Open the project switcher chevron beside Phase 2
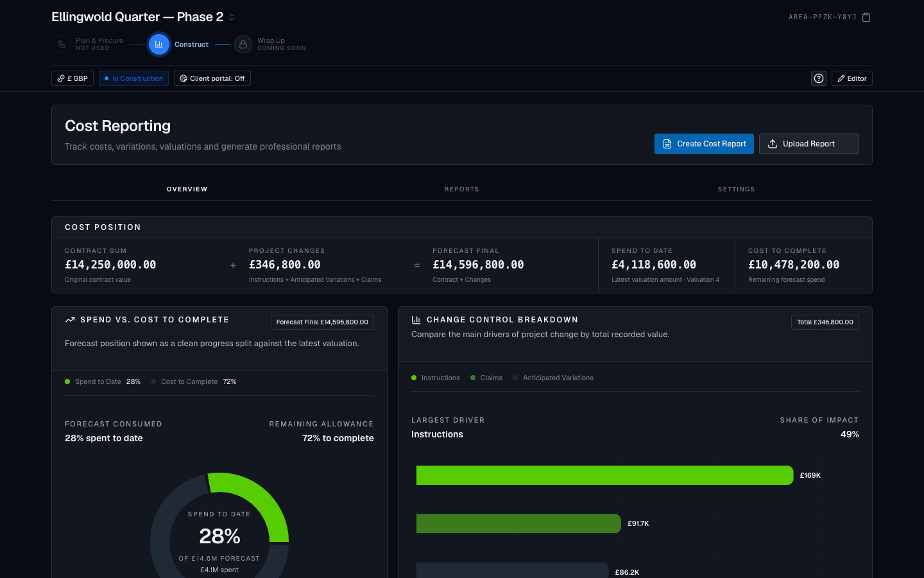Image resolution: width=924 pixels, height=578 pixels. click(x=232, y=17)
